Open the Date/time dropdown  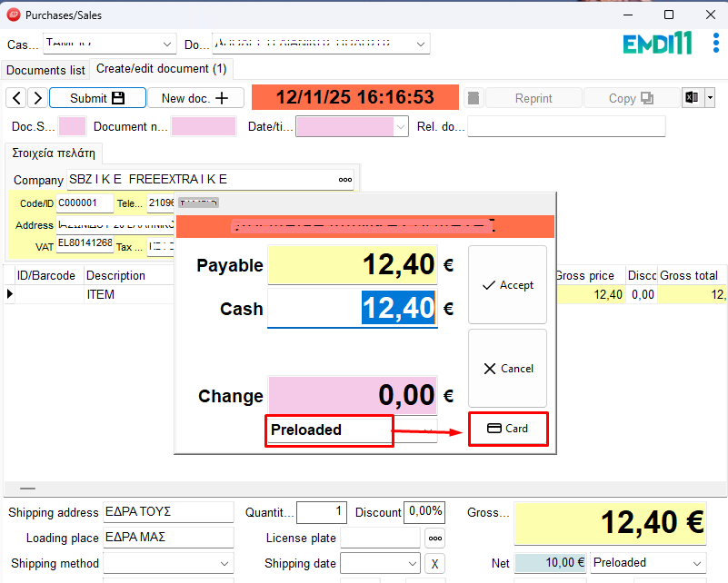pyautogui.click(x=400, y=127)
